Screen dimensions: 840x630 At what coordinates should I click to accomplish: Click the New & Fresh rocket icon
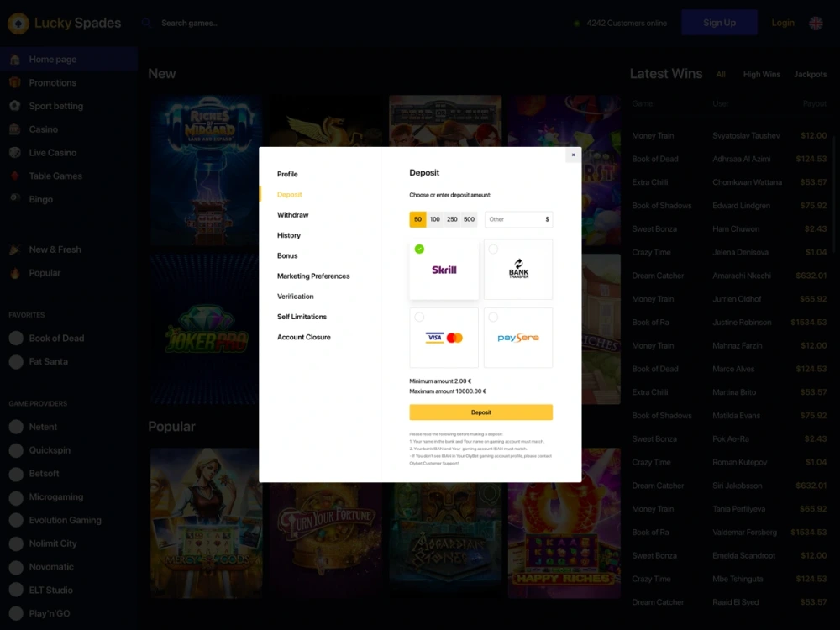[x=15, y=249]
